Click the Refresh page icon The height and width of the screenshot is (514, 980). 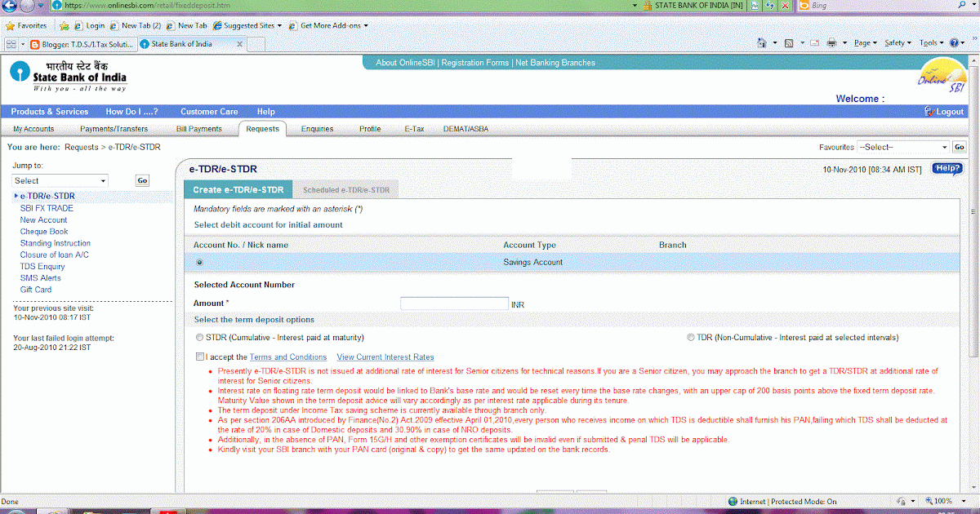point(772,5)
